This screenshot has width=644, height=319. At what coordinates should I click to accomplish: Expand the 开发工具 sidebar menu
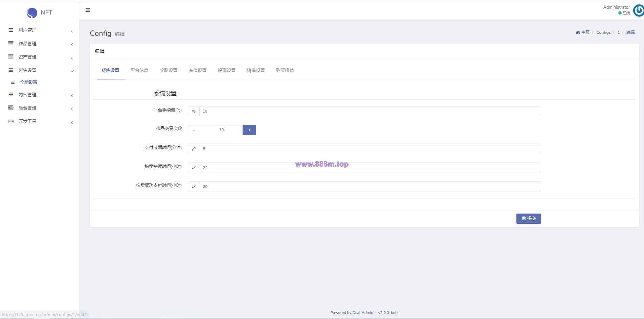point(41,122)
